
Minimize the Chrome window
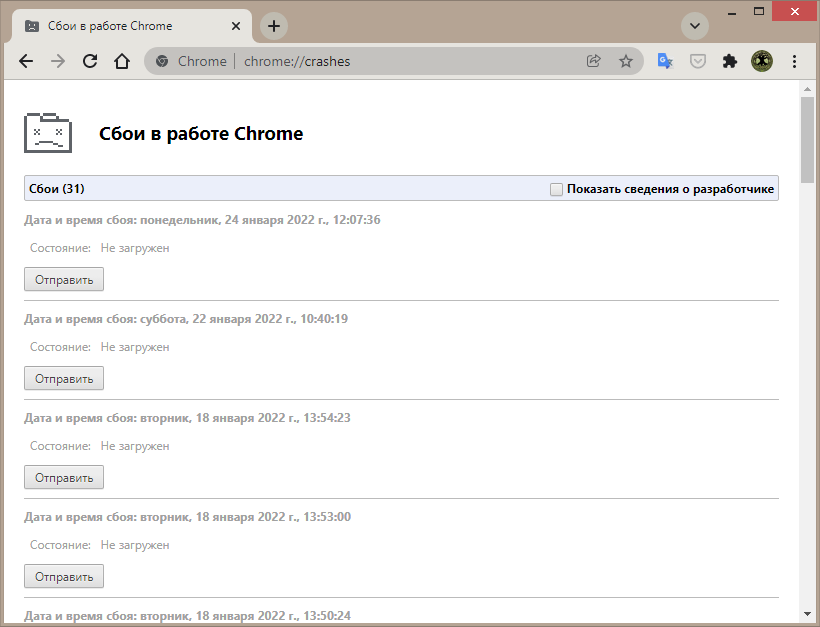tap(732, 12)
